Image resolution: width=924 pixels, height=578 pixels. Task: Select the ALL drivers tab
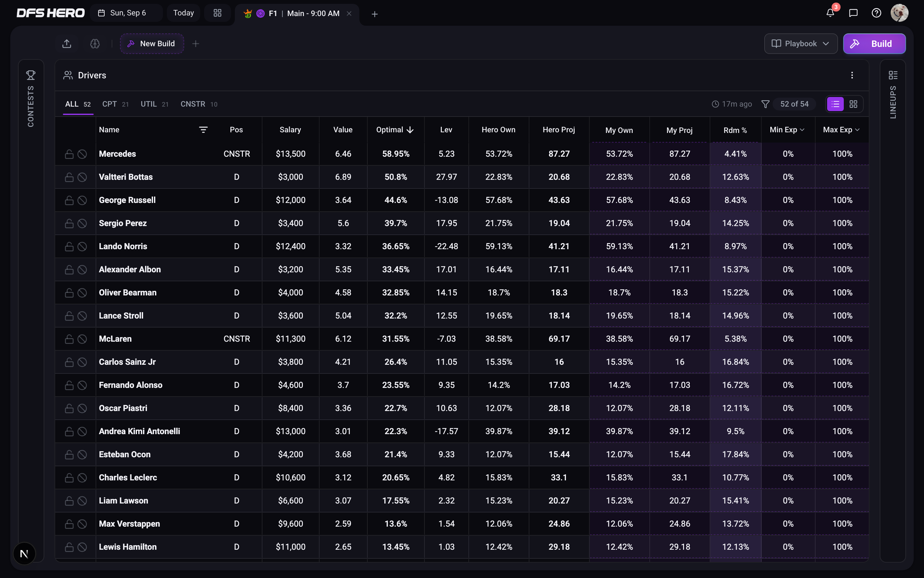click(x=78, y=104)
